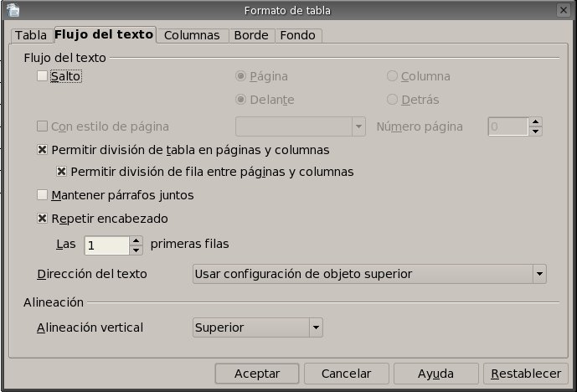
Task: Disable Repetir encabezado option
Action: pos(44,219)
